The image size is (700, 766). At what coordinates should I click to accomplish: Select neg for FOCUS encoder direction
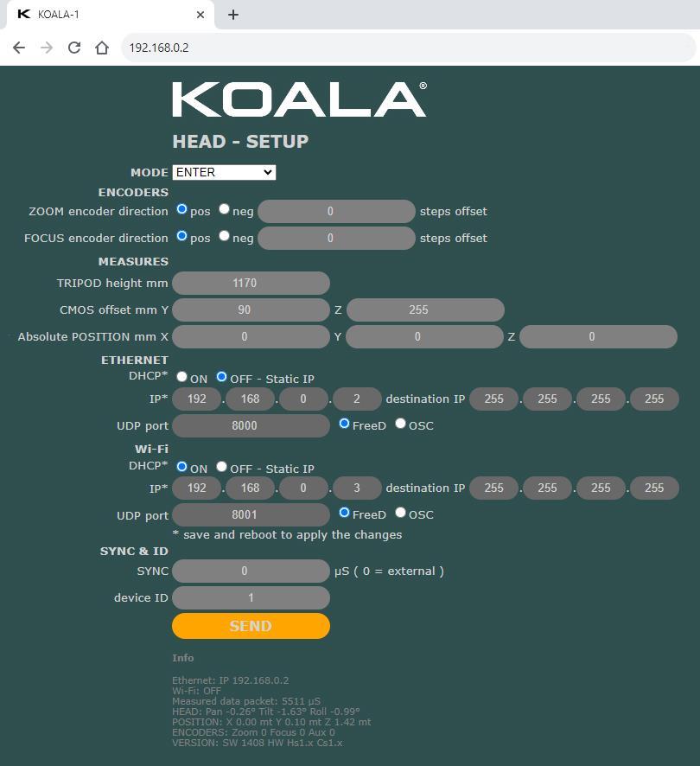coord(224,236)
